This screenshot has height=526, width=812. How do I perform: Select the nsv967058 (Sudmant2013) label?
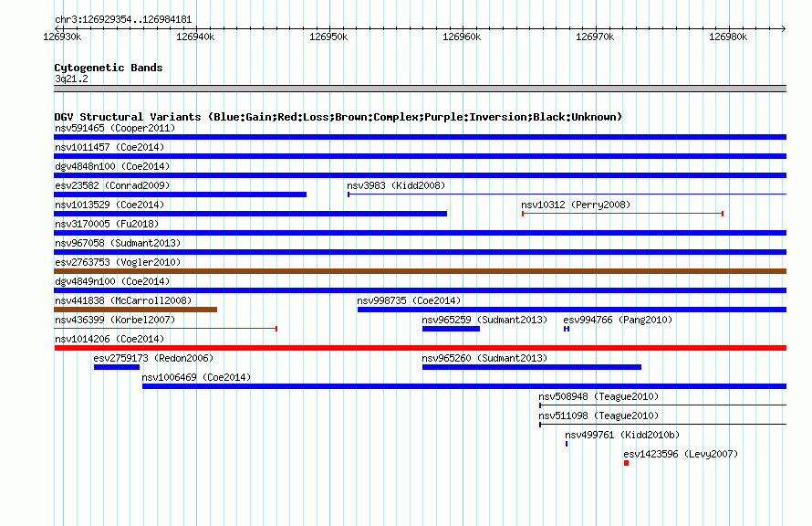[118, 243]
